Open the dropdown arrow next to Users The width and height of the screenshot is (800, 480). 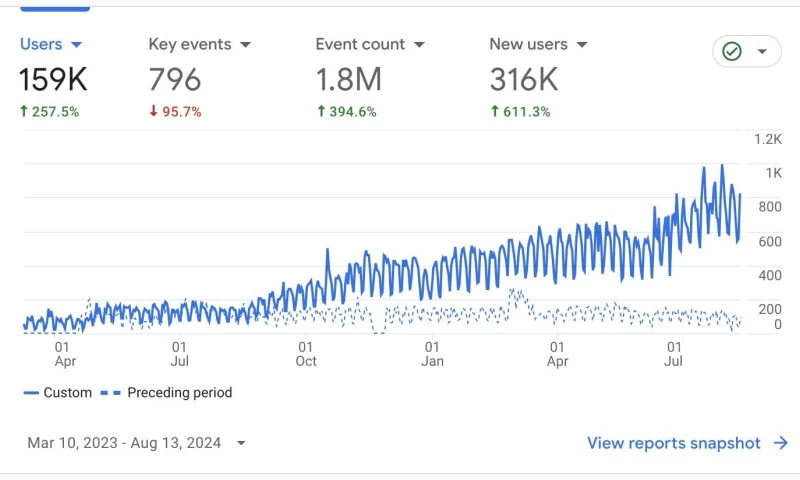[x=76, y=45]
